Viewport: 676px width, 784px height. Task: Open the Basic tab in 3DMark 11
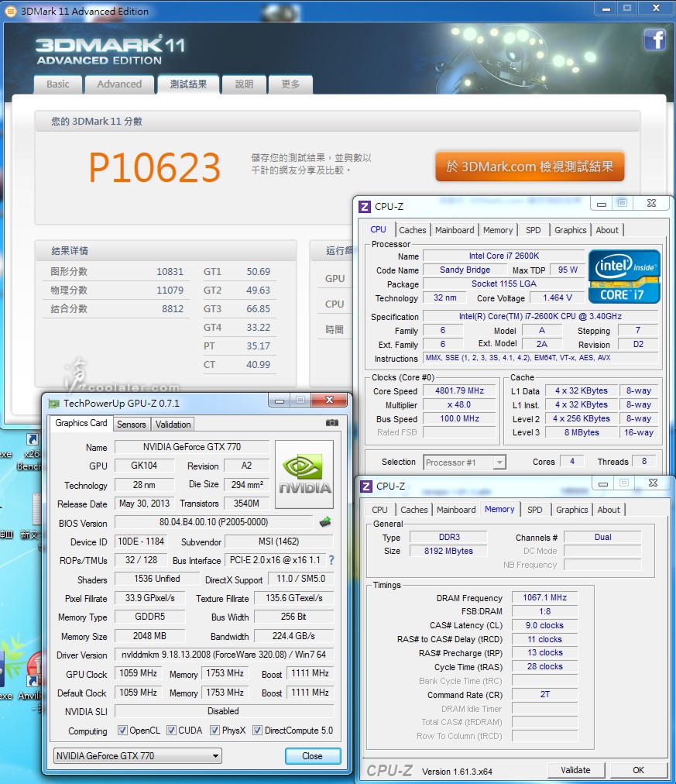[58, 84]
